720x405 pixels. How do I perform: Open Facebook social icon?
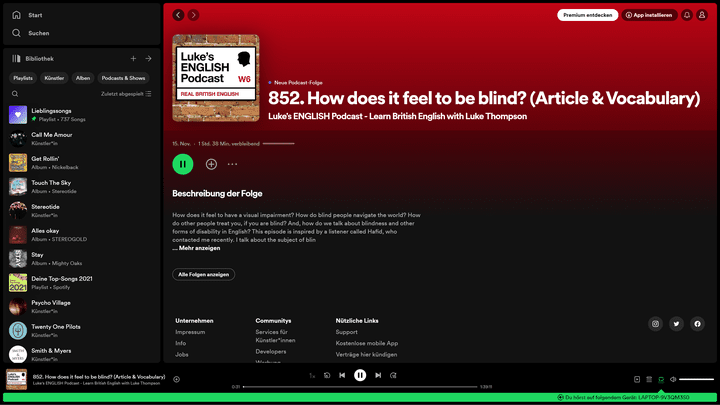(x=697, y=324)
